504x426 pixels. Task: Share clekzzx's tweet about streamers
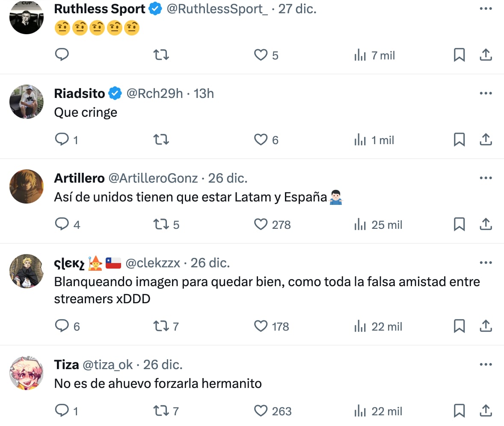(x=486, y=326)
